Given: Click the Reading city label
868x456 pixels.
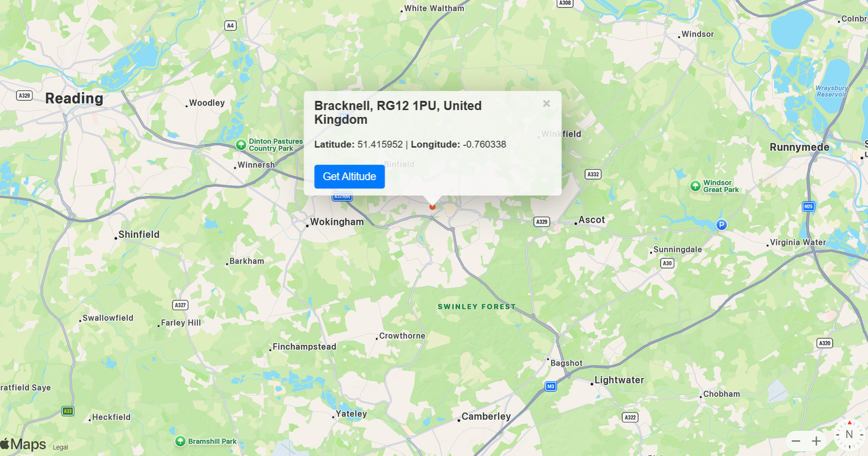Looking at the screenshot, I should (x=74, y=98).
